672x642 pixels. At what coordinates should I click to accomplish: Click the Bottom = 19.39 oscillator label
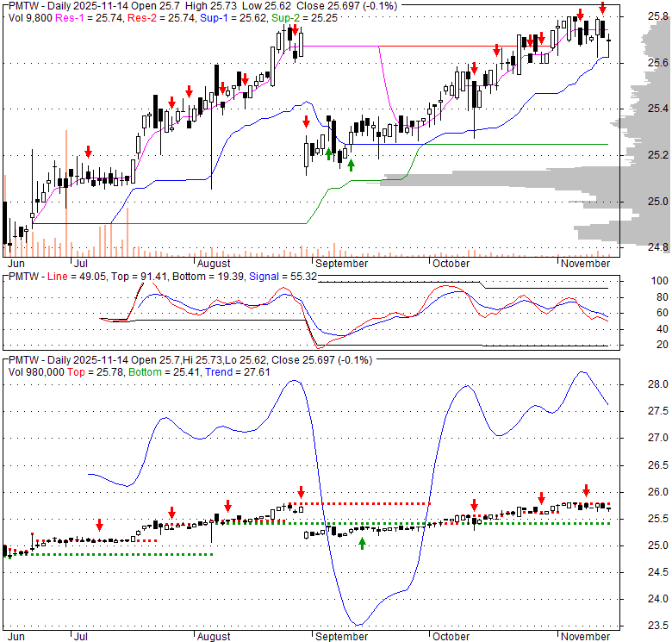point(208,277)
